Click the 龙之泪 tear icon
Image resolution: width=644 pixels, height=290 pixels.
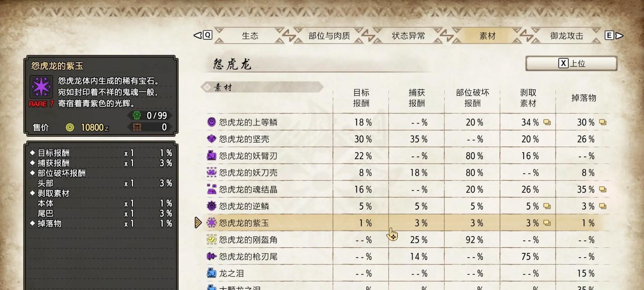[x=211, y=273]
